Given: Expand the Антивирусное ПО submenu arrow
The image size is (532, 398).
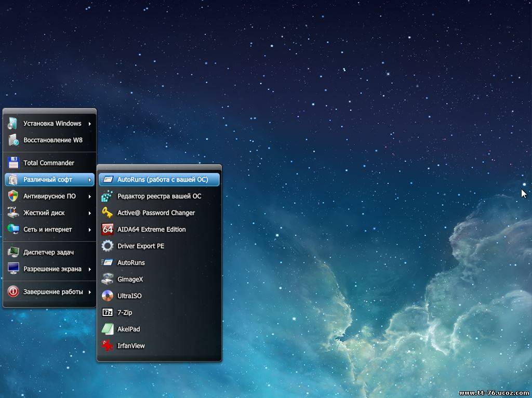Looking at the screenshot, I should (x=89, y=196).
